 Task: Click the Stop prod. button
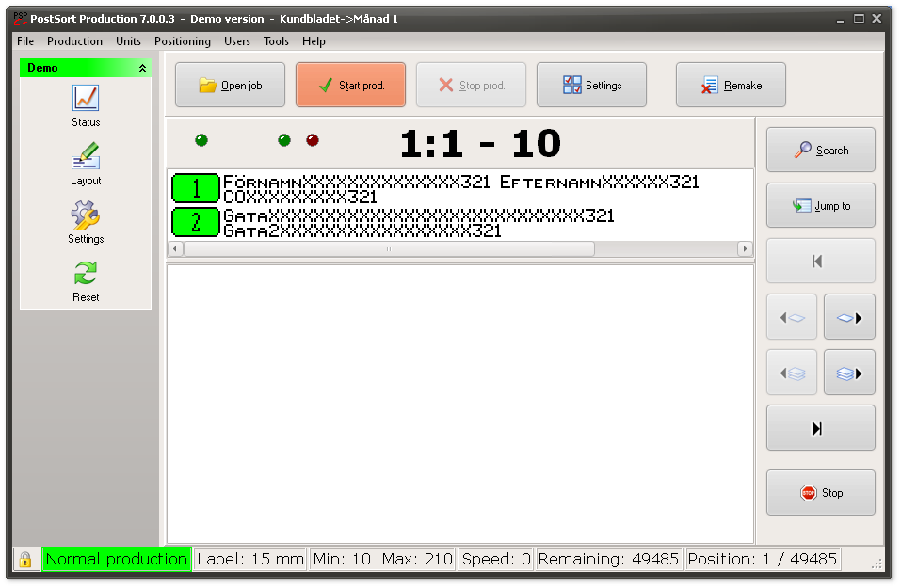point(471,85)
